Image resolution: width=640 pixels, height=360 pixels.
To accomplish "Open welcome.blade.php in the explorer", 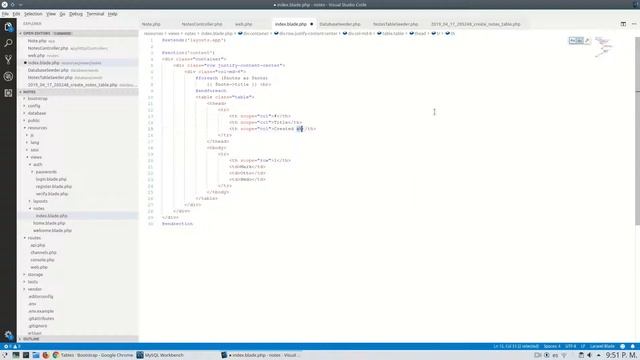I will tap(52, 231).
